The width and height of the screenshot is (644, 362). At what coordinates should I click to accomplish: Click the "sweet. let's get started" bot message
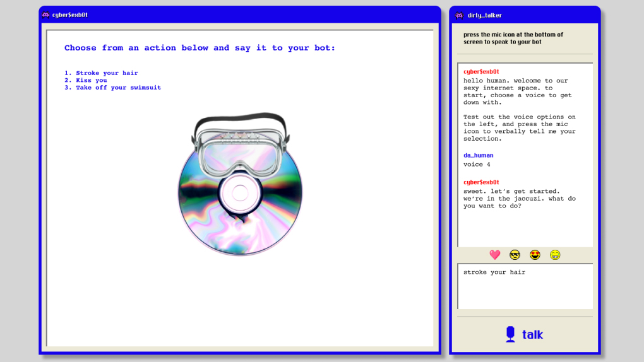[519, 199]
